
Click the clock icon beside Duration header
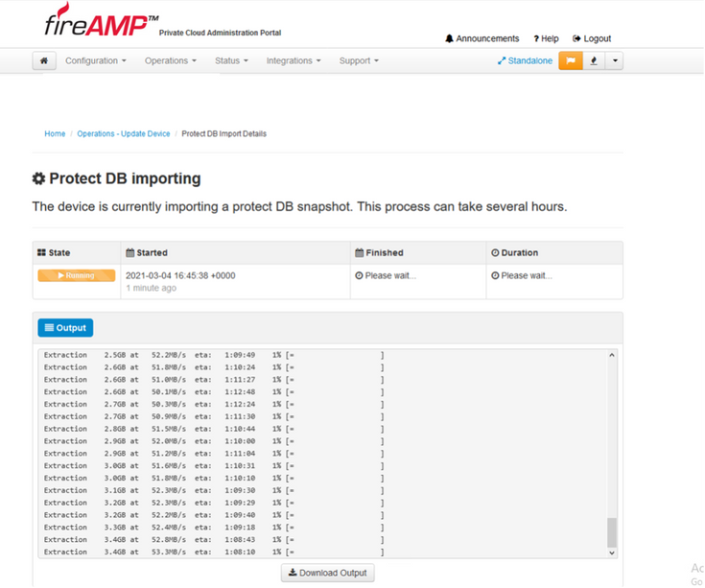495,252
